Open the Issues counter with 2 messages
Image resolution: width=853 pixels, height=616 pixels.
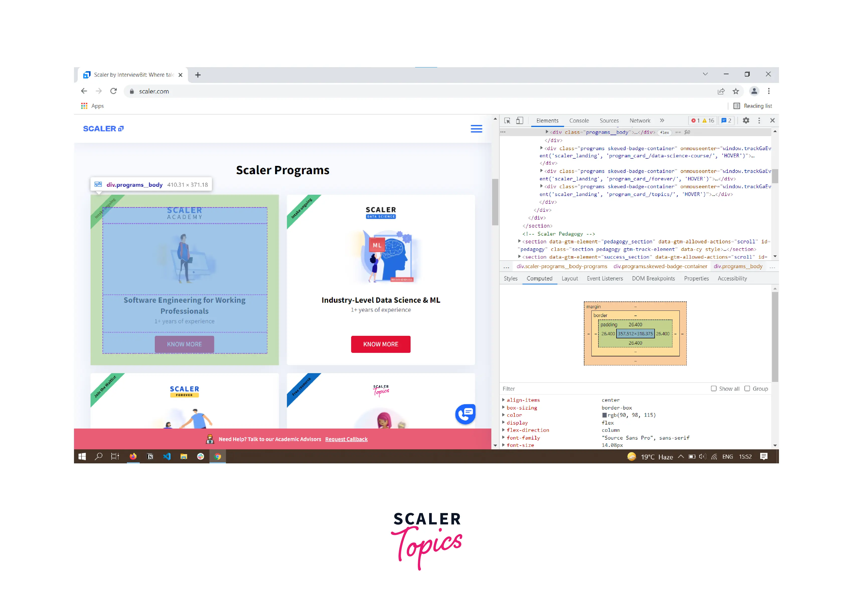(x=726, y=121)
